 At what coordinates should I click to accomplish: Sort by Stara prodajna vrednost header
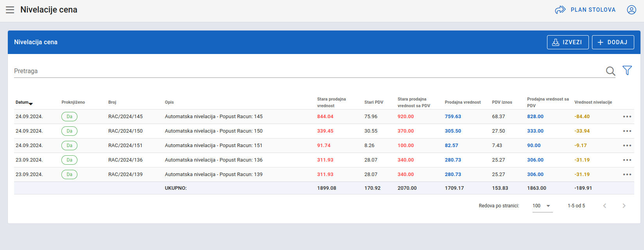pos(332,103)
